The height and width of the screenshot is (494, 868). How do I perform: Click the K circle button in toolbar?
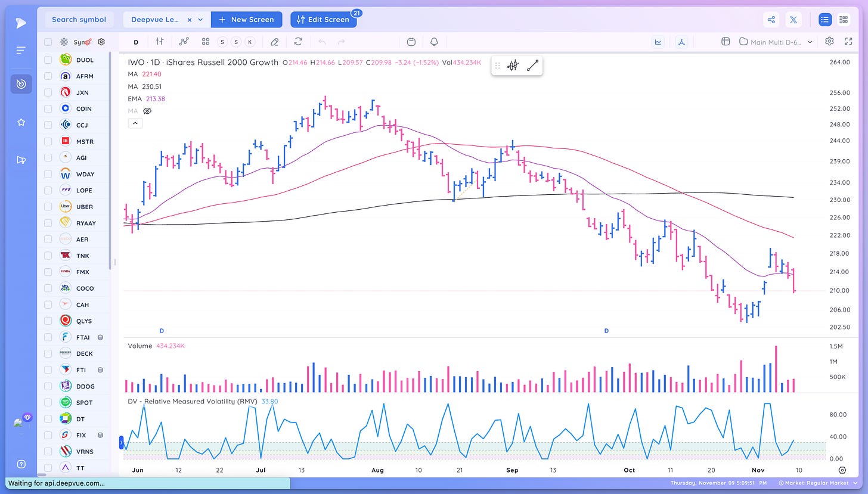pos(250,42)
